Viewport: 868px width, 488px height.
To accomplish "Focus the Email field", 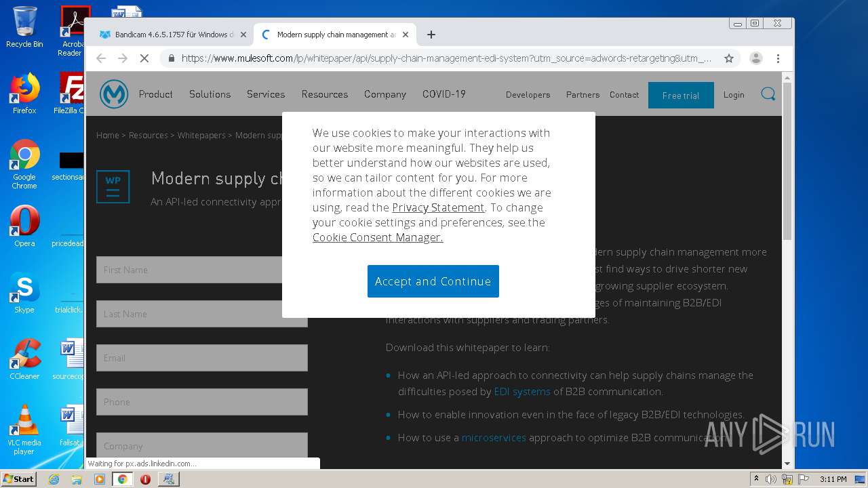I will pyautogui.click(x=202, y=358).
